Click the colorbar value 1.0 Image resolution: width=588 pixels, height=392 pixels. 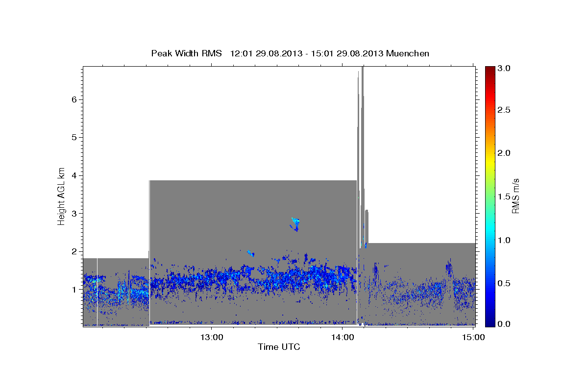504,240
